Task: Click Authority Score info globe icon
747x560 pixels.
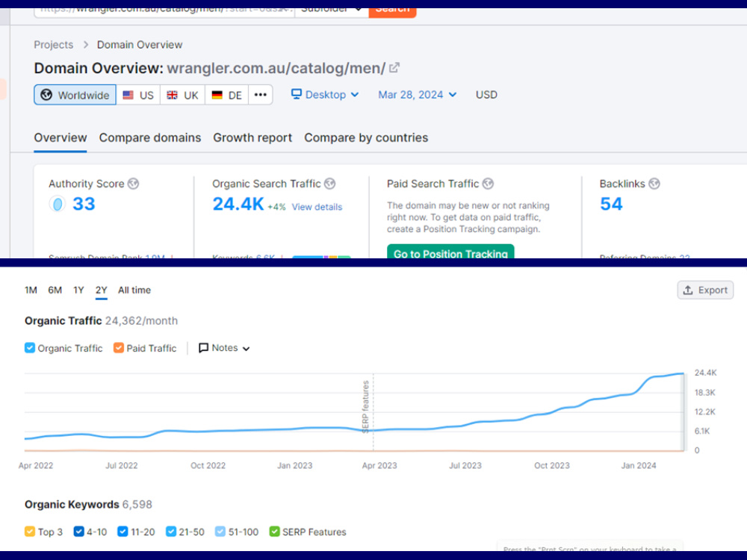Action: pyautogui.click(x=134, y=184)
